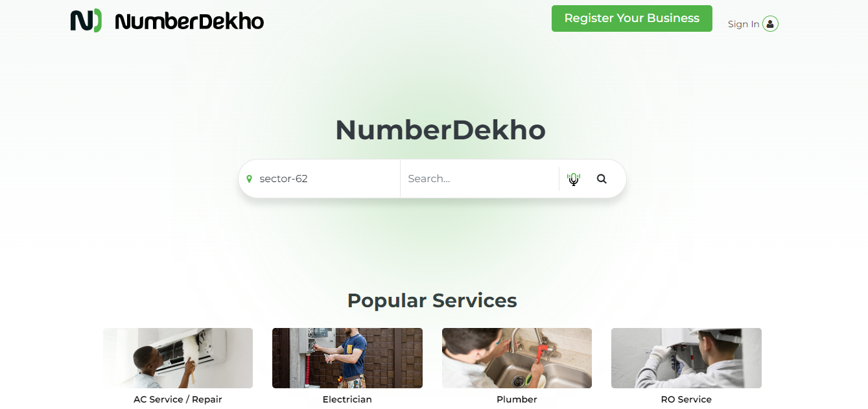Open the Electrician service image
The height and width of the screenshot is (409, 868).
[347, 358]
